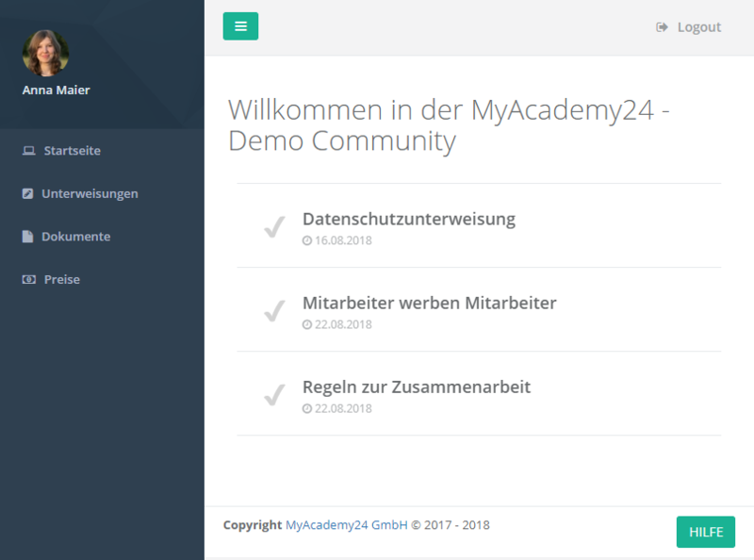Click the logout arrow icon
This screenshot has height=560, width=754.
click(x=663, y=27)
